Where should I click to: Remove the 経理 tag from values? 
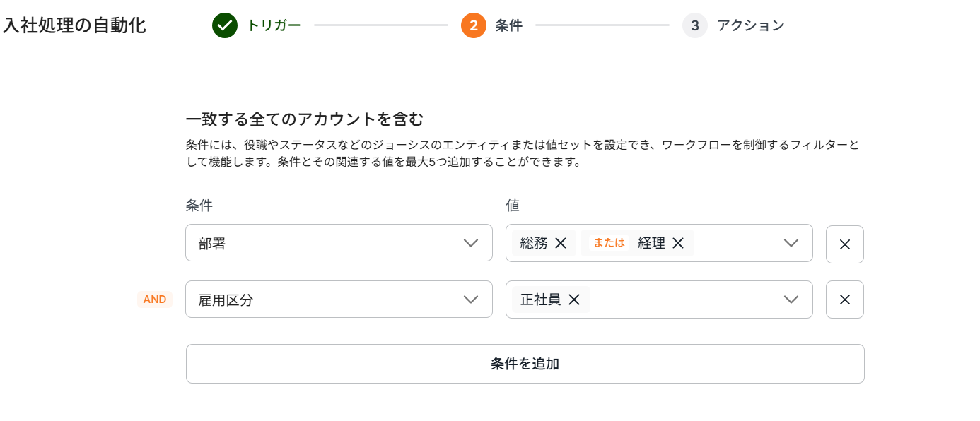tap(678, 243)
